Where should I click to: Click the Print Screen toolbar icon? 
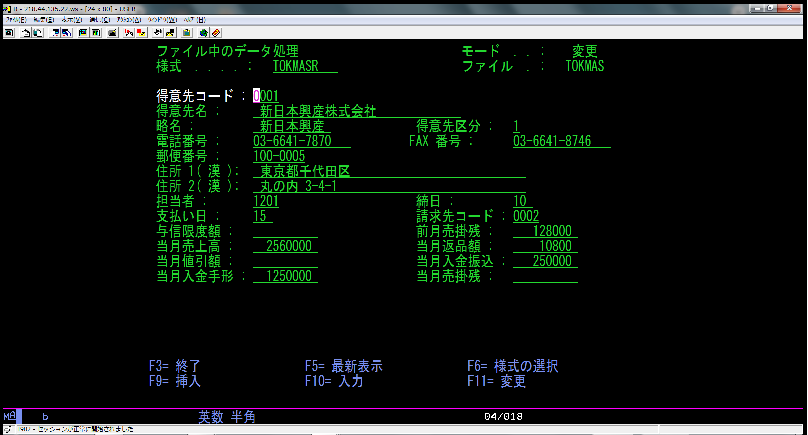click(8, 32)
